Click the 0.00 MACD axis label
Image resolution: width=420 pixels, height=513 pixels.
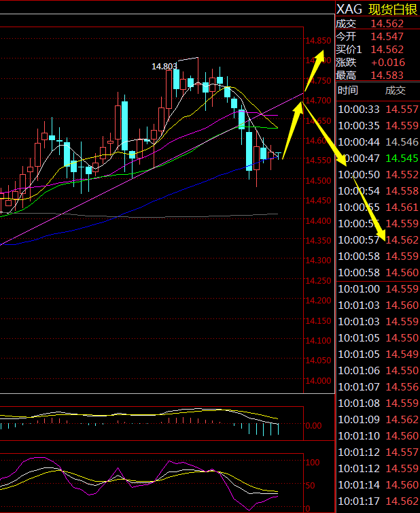pyautogui.click(x=314, y=426)
